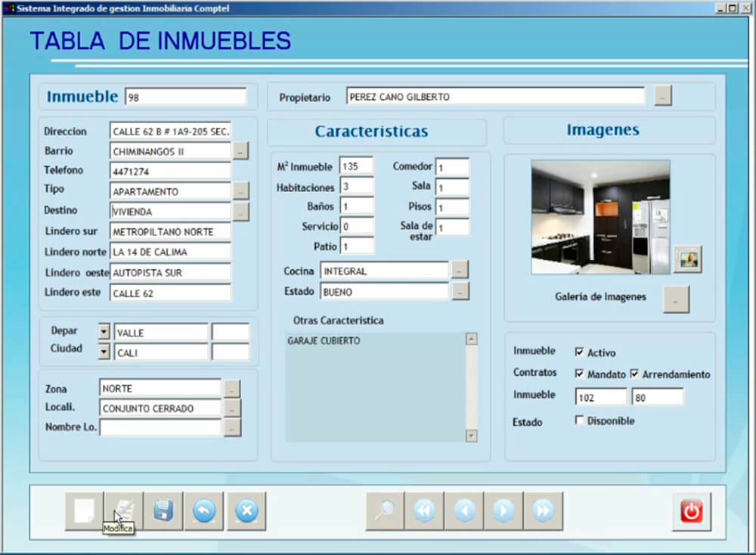The image size is (756, 555).
Task: Go to the first record
Action: (x=425, y=511)
